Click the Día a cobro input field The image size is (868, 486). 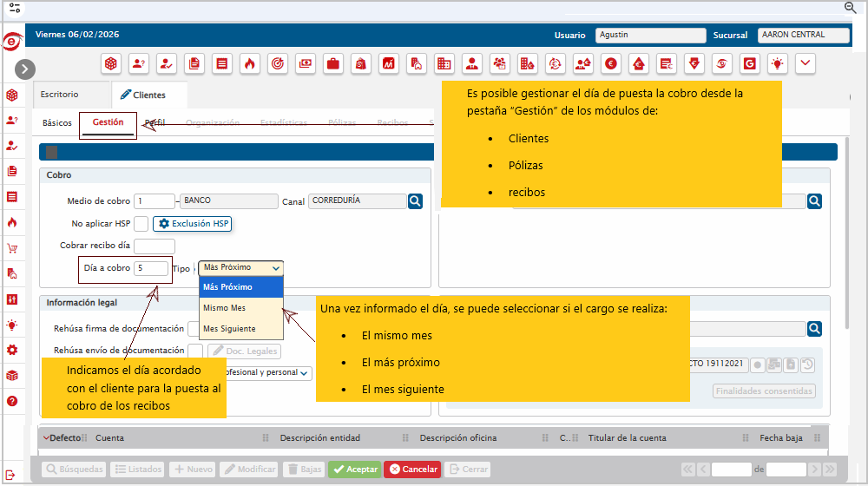[x=152, y=268]
